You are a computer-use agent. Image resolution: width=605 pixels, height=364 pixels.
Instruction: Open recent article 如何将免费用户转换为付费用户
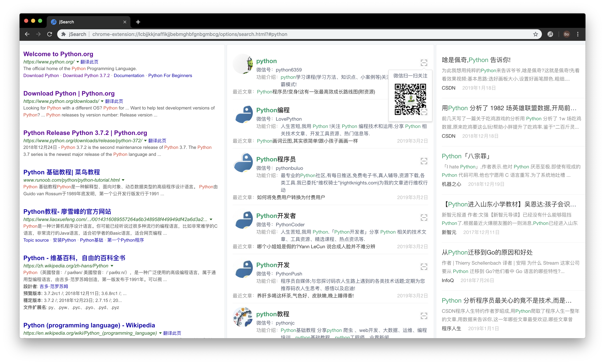291,198
